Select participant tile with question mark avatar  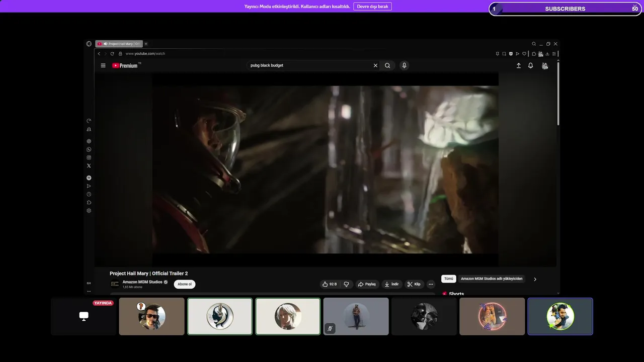(151, 316)
